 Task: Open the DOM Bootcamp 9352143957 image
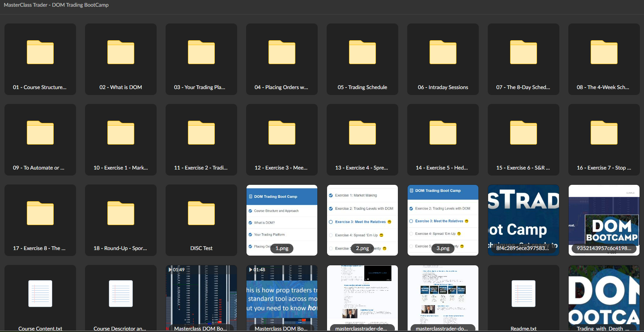tap(604, 220)
